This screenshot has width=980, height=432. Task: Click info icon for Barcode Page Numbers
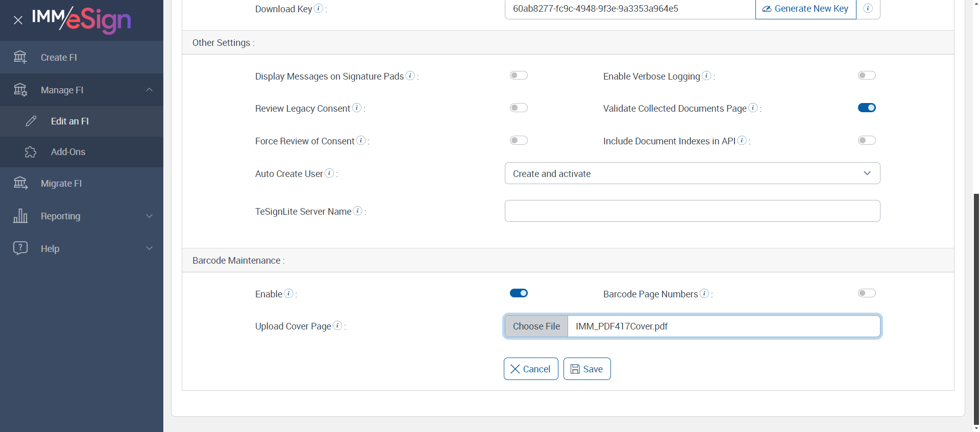click(704, 293)
